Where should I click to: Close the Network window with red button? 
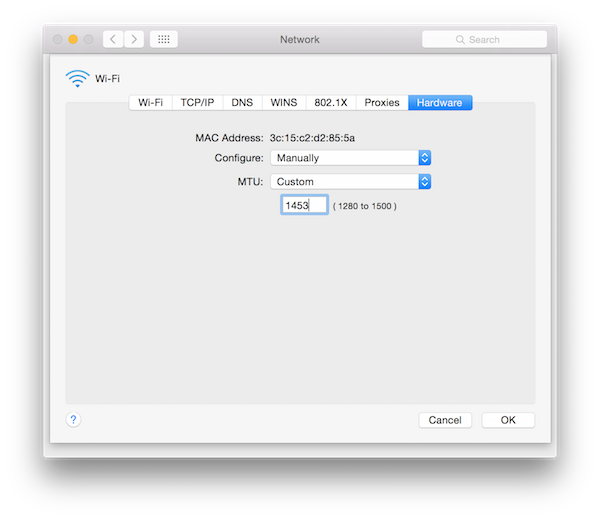pos(56,39)
